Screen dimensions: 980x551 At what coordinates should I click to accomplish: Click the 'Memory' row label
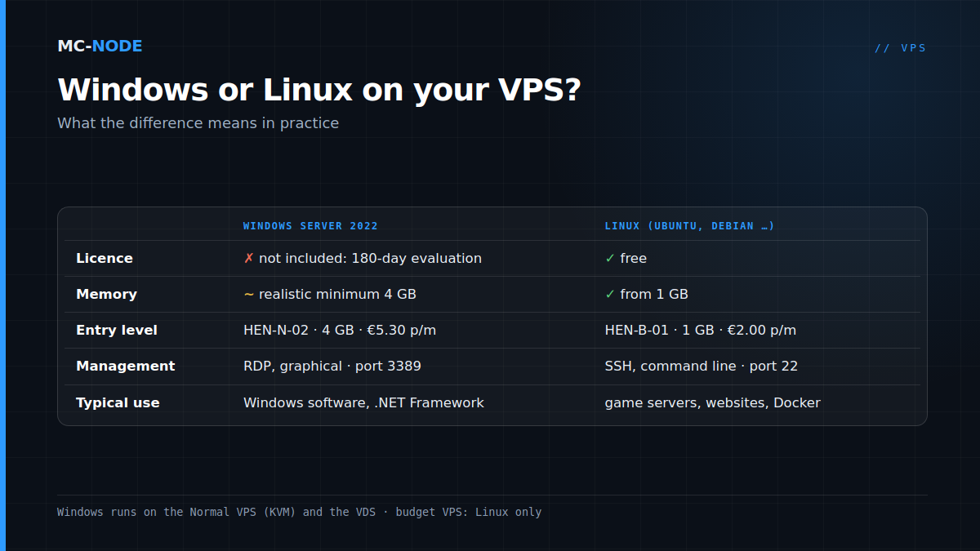tap(106, 294)
